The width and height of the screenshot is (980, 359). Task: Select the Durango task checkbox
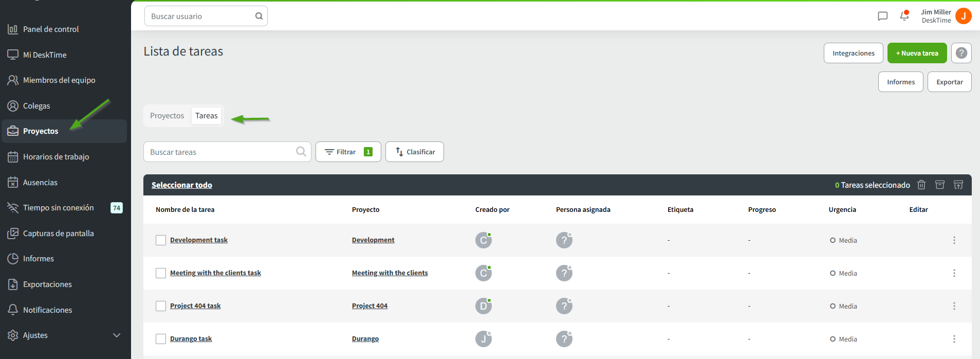[x=161, y=339]
